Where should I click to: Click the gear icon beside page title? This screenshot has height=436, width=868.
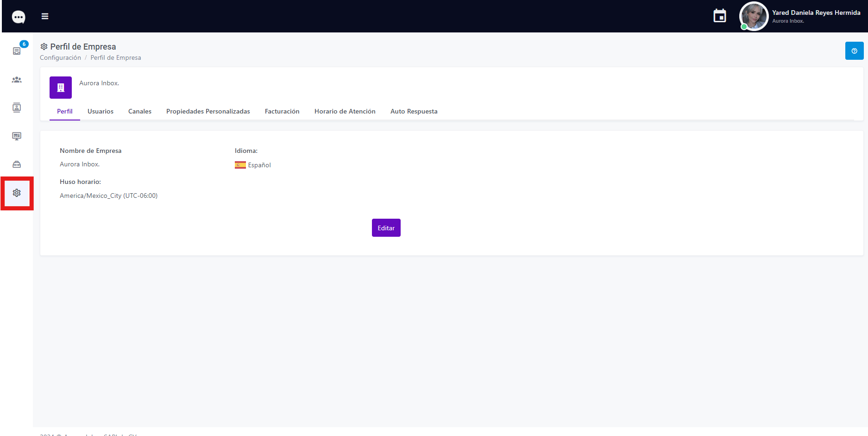point(44,46)
